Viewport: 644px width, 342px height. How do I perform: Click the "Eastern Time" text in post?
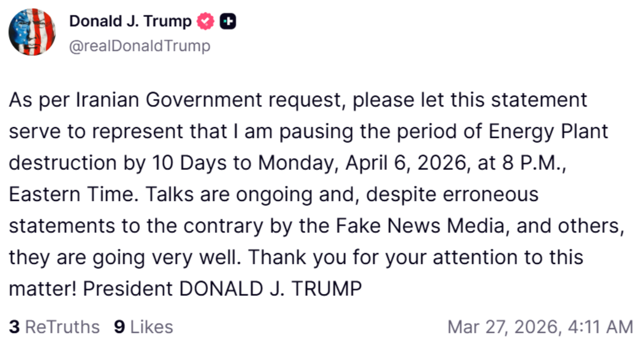74,195
